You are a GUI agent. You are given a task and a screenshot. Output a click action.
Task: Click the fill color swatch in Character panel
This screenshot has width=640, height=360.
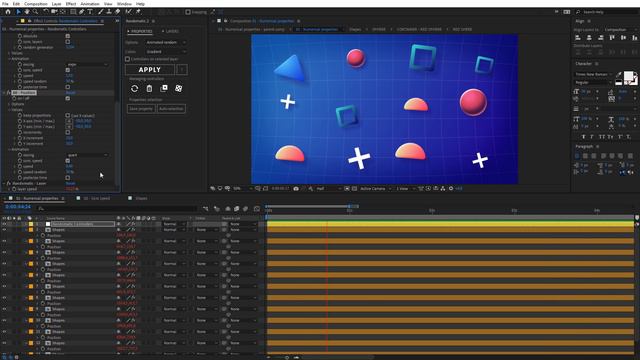point(629,76)
